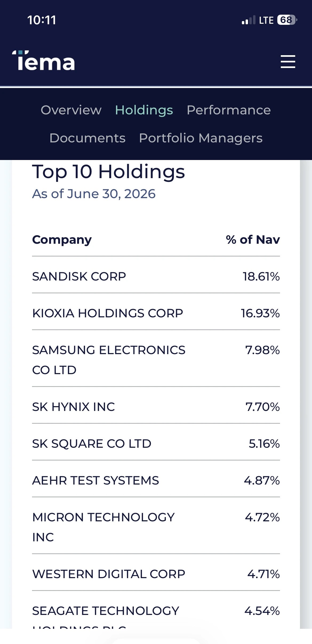Go to the Documents tab
The height and width of the screenshot is (644, 312).
[87, 138]
